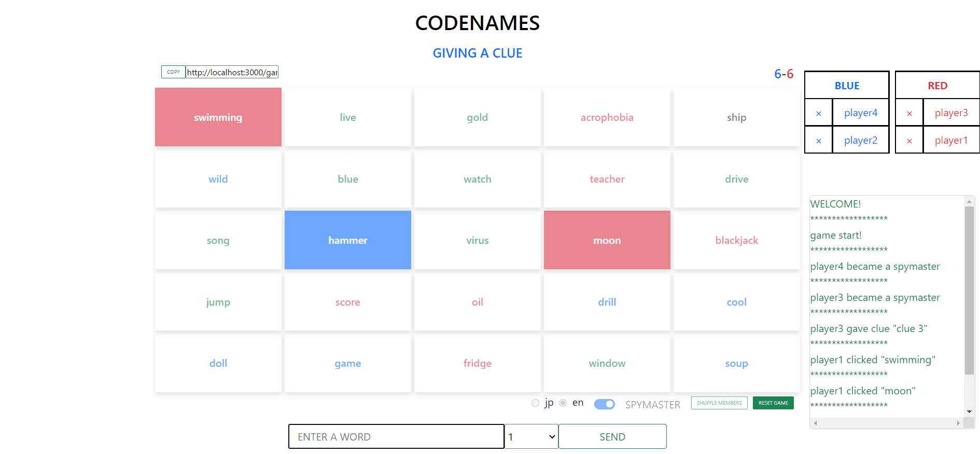
Task: Remove player3 with the x icon
Action: (909, 113)
